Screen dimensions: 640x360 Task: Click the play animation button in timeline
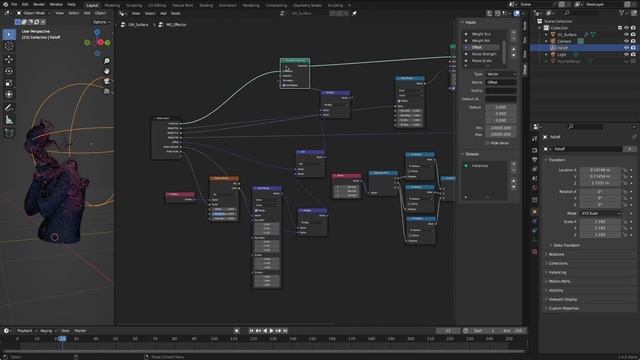point(271,331)
